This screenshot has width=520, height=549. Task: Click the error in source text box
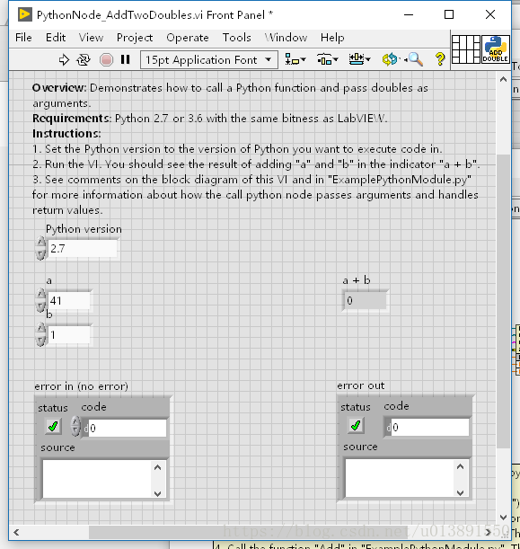[x=97, y=479]
